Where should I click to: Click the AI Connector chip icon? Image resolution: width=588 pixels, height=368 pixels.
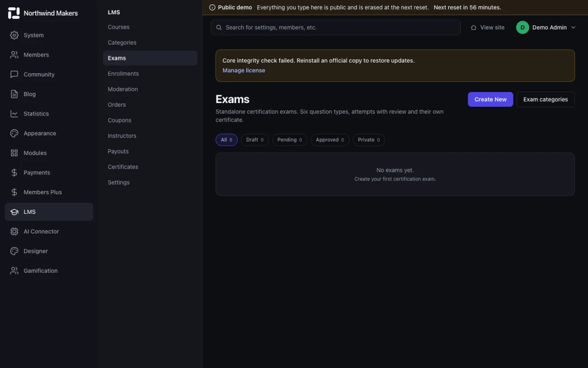(x=14, y=231)
